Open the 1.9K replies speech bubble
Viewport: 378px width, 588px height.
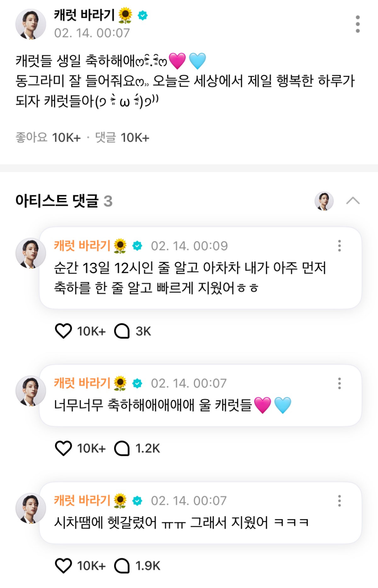[x=122, y=566]
